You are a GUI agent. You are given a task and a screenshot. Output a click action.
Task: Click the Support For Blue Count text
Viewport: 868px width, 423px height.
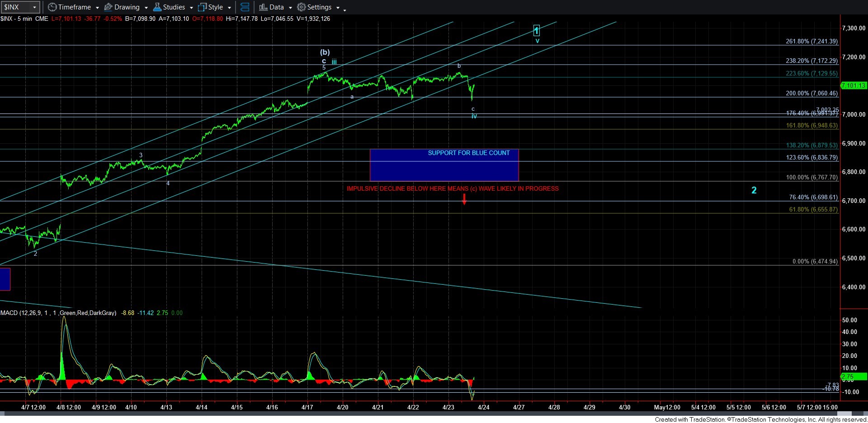coord(468,153)
